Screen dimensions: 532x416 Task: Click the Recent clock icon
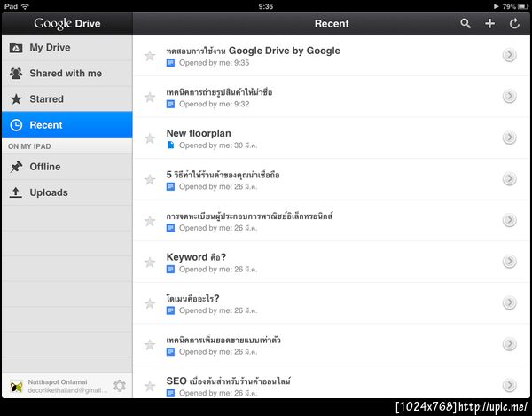click(x=16, y=125)
